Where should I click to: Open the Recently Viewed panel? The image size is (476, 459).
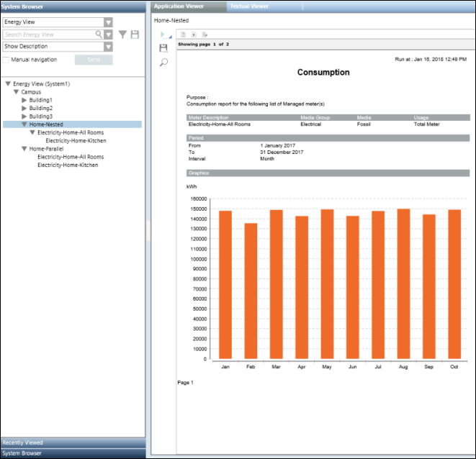(x=72, y=442)
